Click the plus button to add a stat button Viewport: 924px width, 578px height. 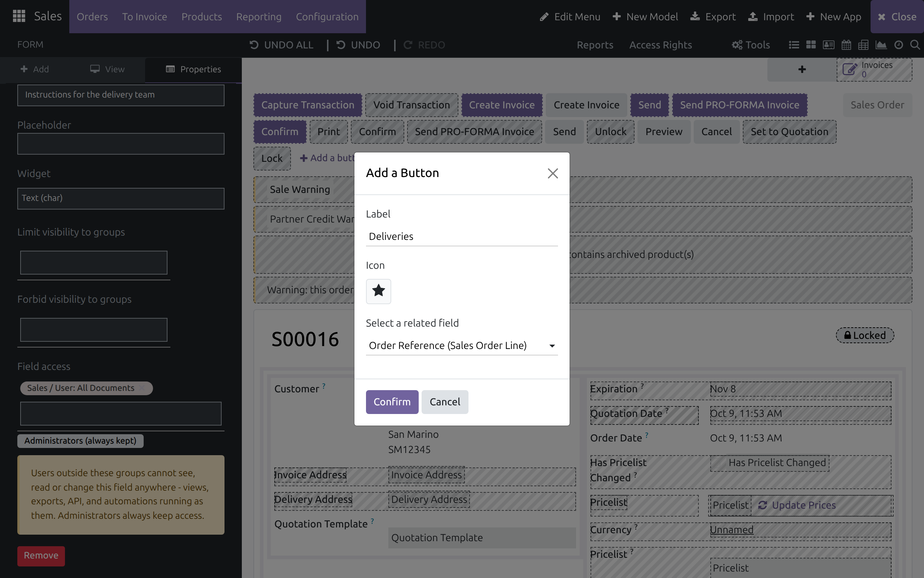802,70
